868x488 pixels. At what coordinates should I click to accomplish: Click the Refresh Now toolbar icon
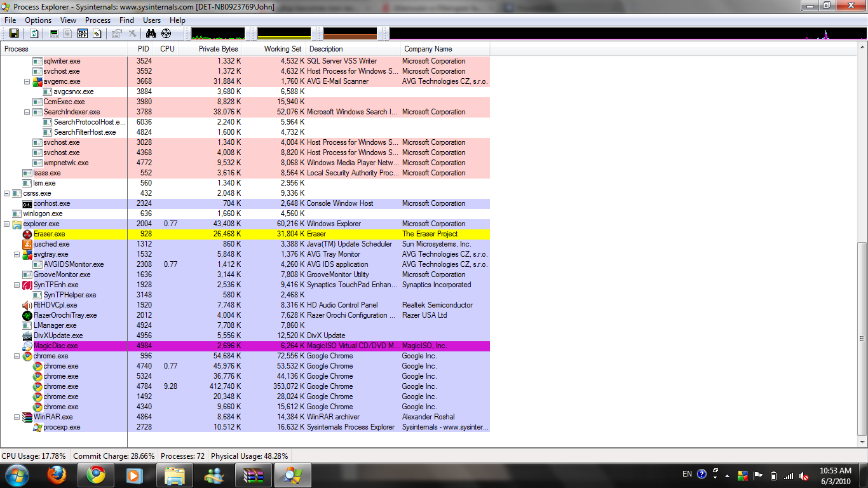(34, 34)
